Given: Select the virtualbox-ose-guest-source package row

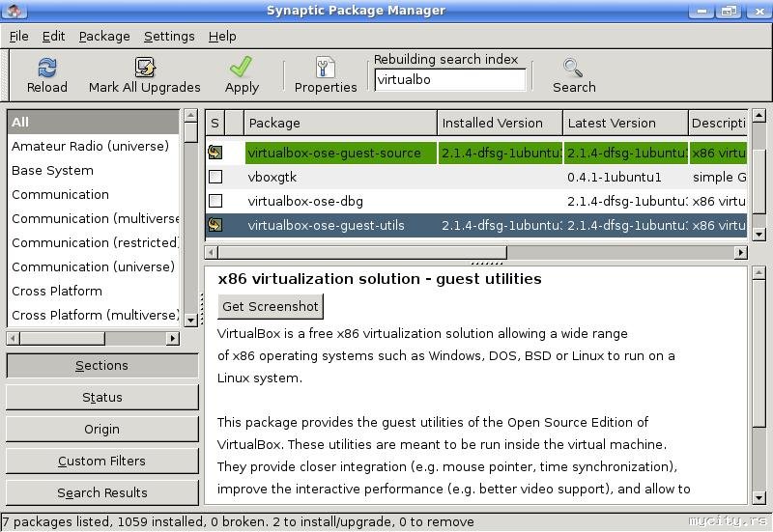Looking at the screenshot, I should click(x=476, y=153).
